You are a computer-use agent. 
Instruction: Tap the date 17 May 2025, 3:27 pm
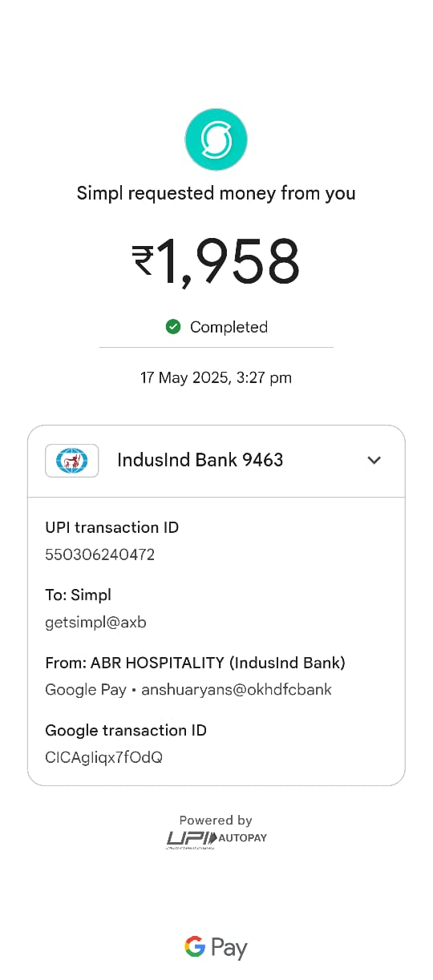[216, 377]
